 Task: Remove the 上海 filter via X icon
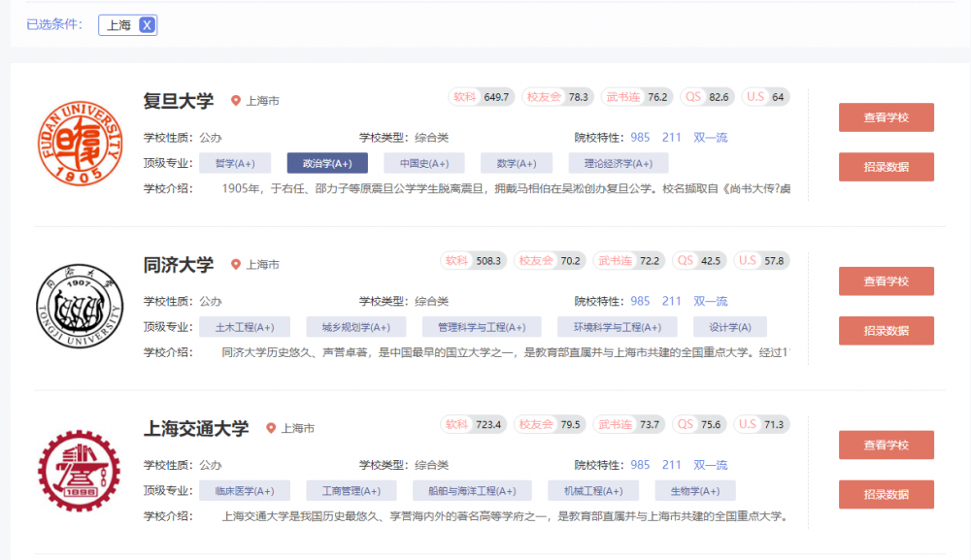147,25
